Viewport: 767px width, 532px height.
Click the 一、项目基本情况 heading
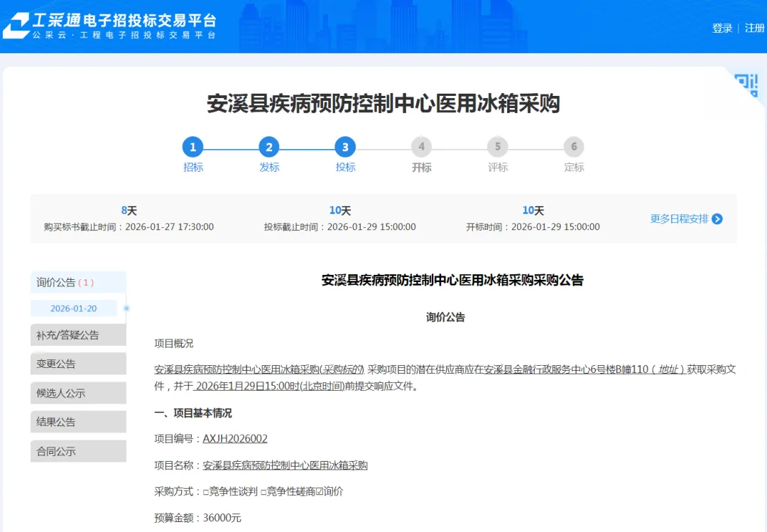point(192,413)
